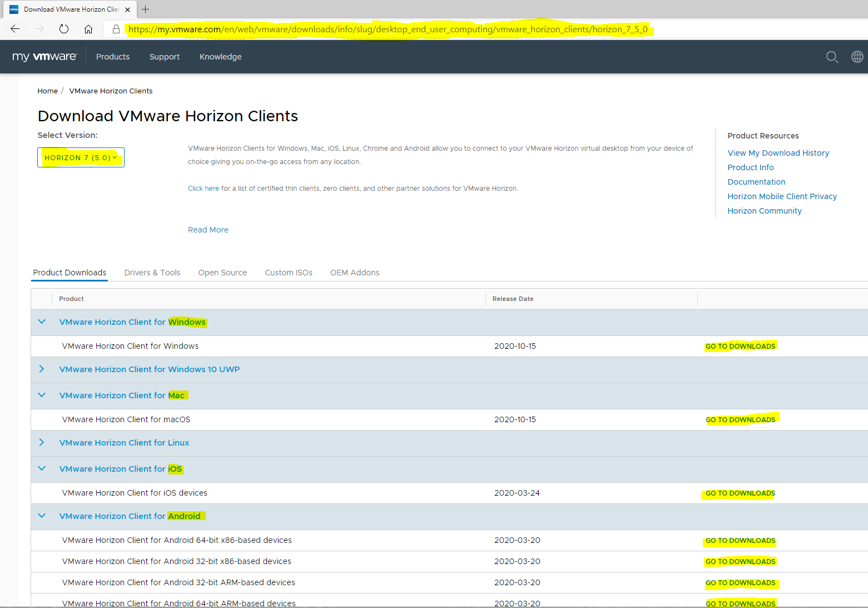Open site search magnifier icon
Viewport: 868px width, 608px height.
[x=832, y=57]
